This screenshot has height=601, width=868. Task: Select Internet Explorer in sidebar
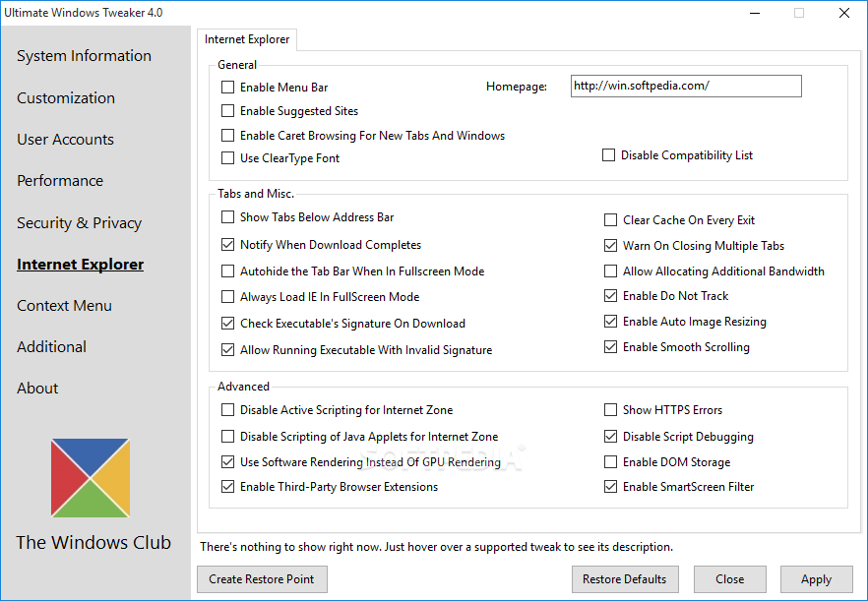(x=81, y=265)
